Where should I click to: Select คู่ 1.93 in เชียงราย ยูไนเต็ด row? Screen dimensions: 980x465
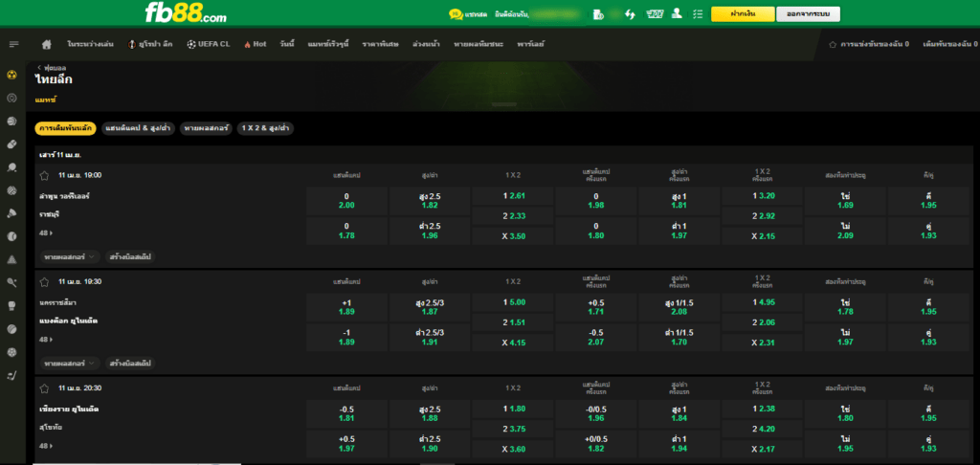(x=928, y=443)
